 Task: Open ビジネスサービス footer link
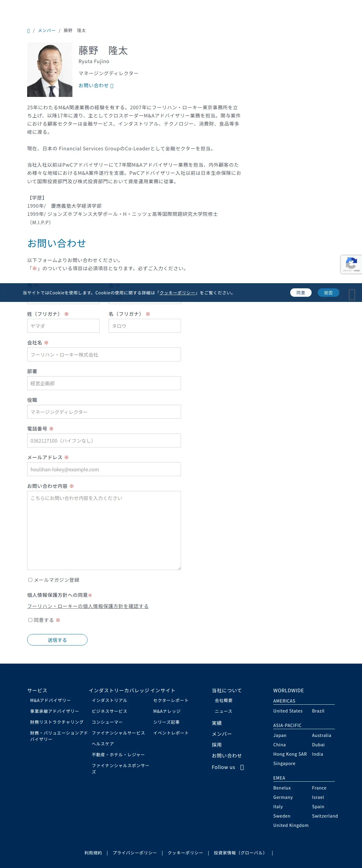coord(110,711)
